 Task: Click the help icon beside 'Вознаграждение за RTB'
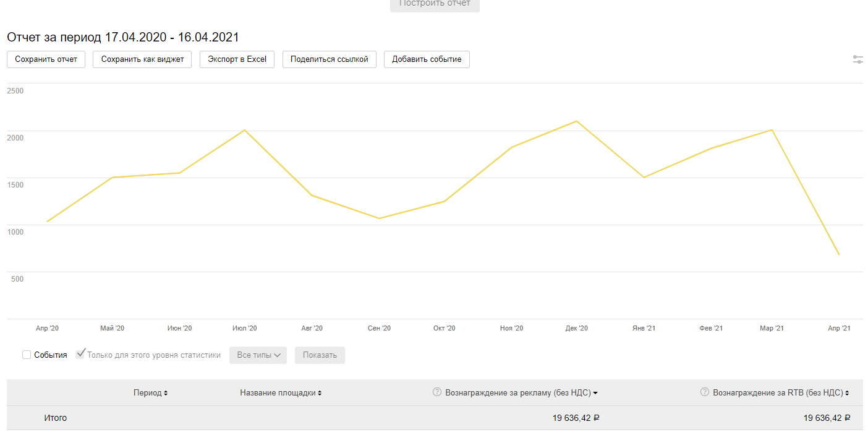click(x=704, y=392)
